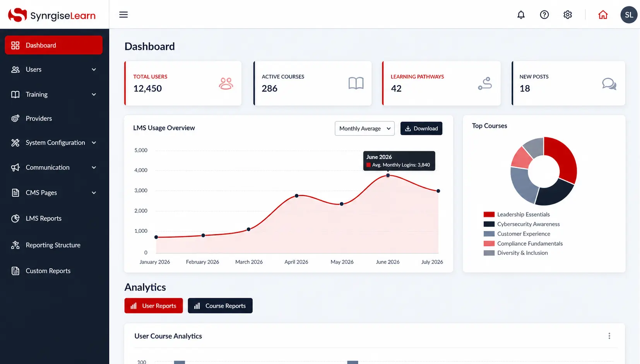Expand the Users sidebar menu
Image resolution: width=640 pixels, height=364 pixels.
(53, 70)
